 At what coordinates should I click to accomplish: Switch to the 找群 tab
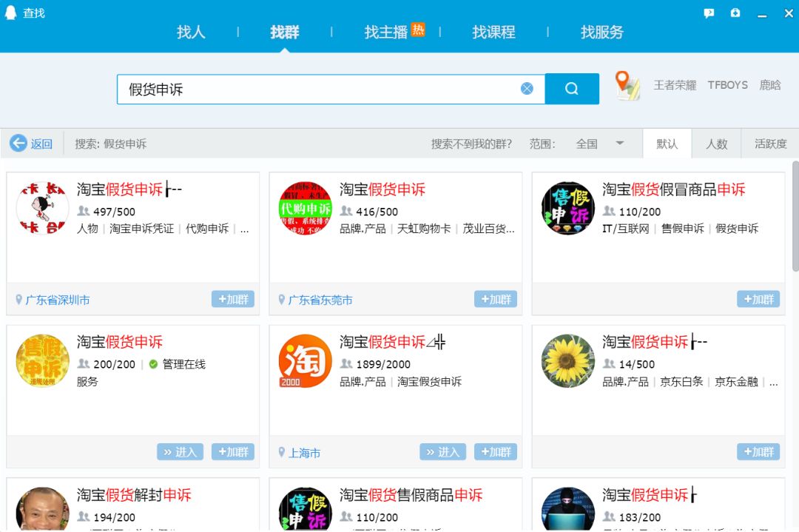tap(285, 32)
